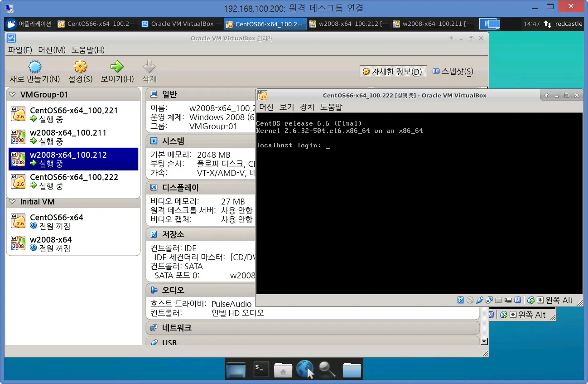Collapse the Initial VM group
The height and width of the screenshot is (384, 588).
tap(12, 202)
